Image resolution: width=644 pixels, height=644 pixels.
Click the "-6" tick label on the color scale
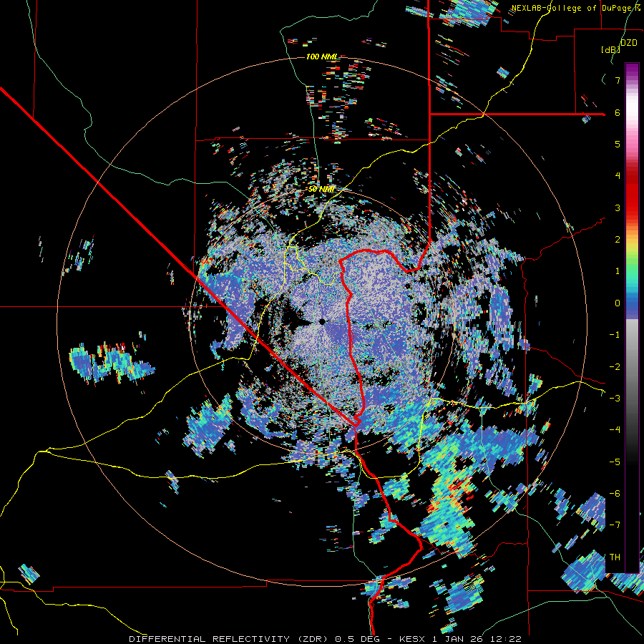tap(615, 494)
